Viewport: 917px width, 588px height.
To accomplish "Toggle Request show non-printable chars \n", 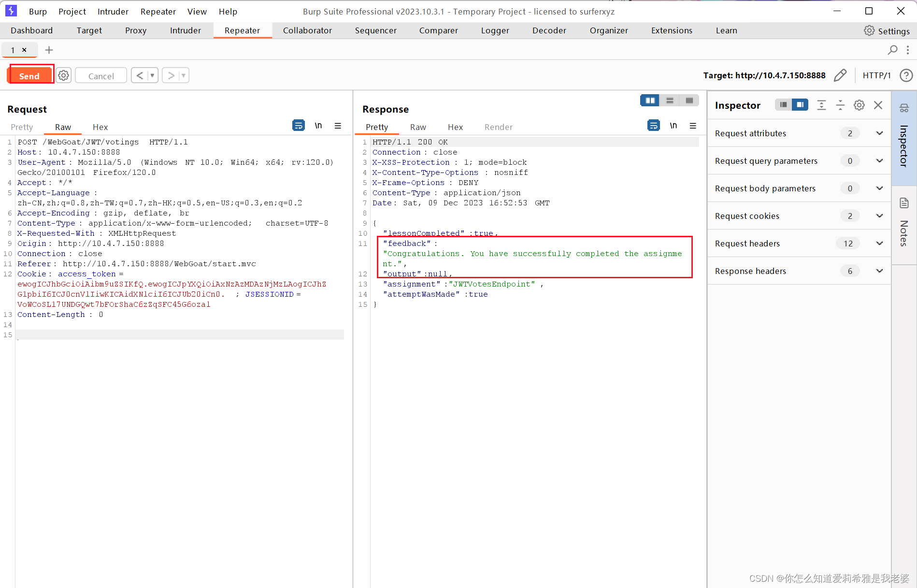I will pos(318,126).
